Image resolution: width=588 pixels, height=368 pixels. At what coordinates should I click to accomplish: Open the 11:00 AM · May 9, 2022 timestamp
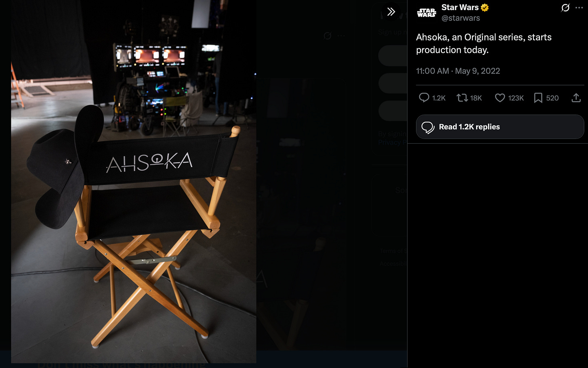click(x=458, y=71)
